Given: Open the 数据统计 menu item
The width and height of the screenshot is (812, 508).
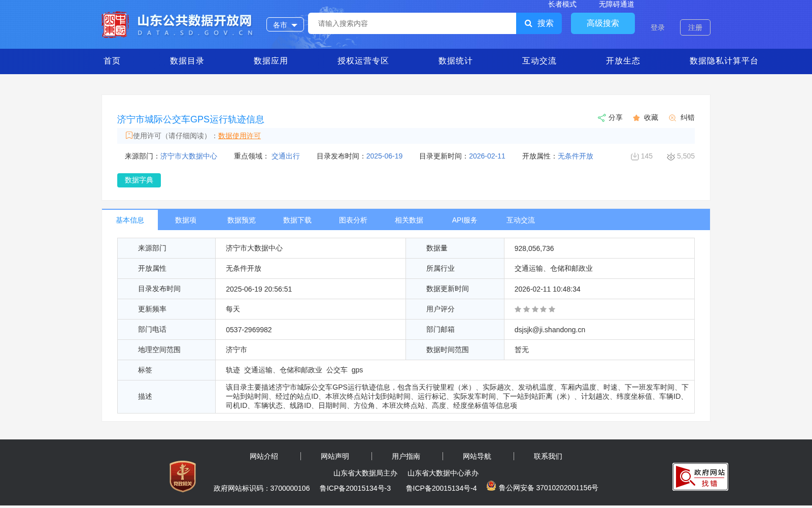Looking at the screenshot, I should 455,61.
